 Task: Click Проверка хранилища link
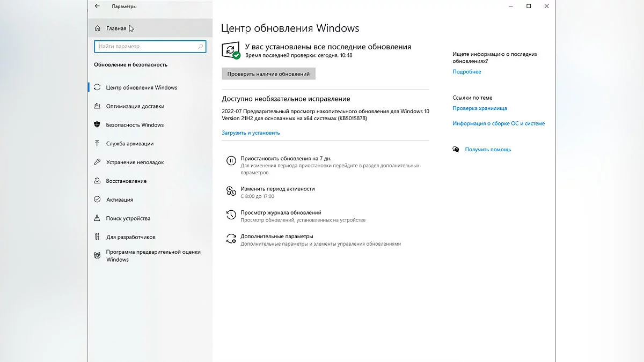coord(479,108)
